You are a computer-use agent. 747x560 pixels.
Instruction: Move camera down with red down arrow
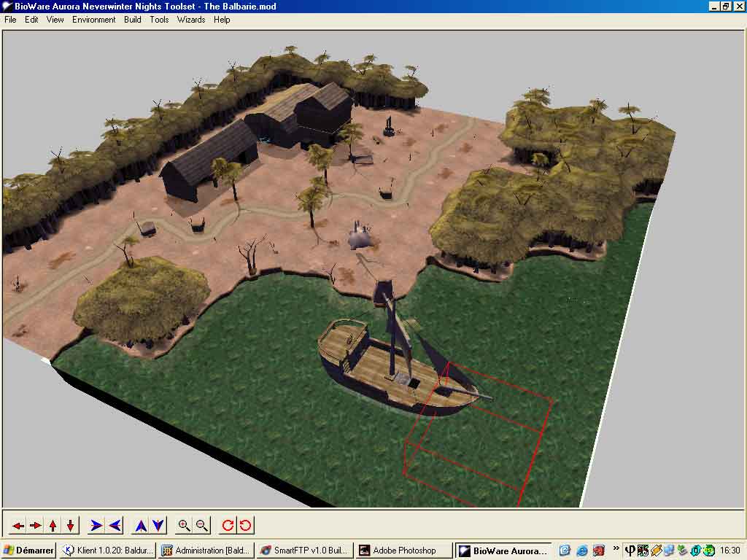click(71, 526)
